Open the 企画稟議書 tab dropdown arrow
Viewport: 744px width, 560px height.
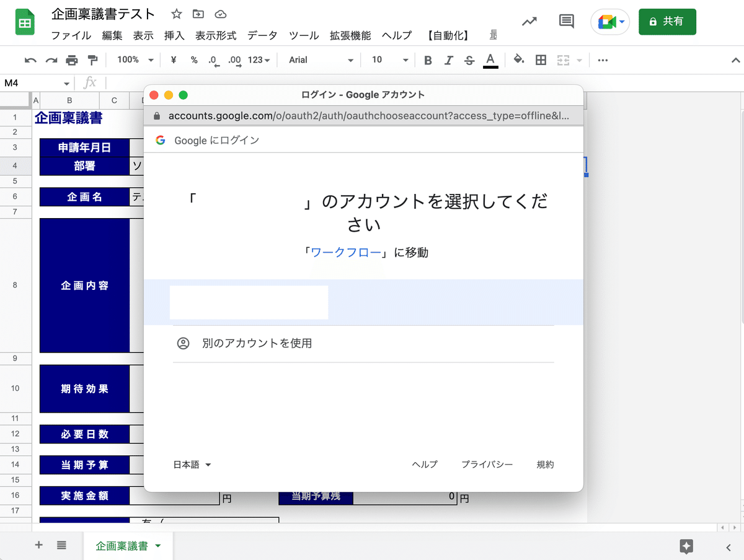pyautogui.click(x=157, y=546)
